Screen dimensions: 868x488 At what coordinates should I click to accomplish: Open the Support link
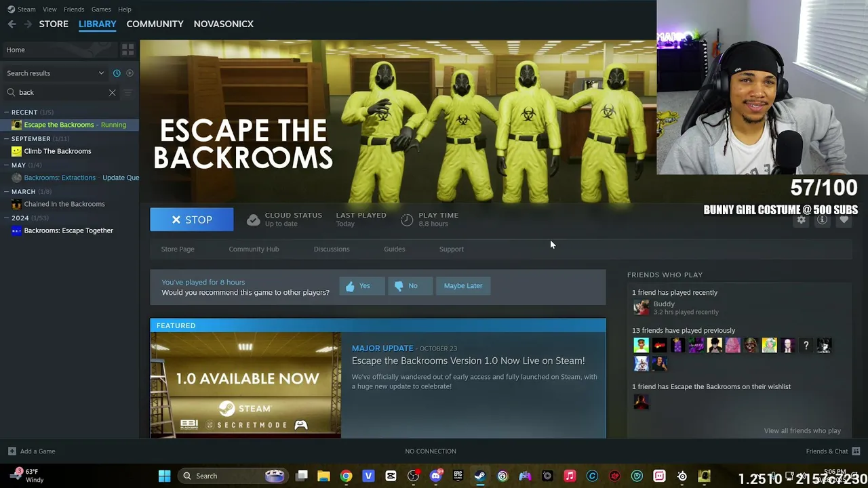click(451, 249)
